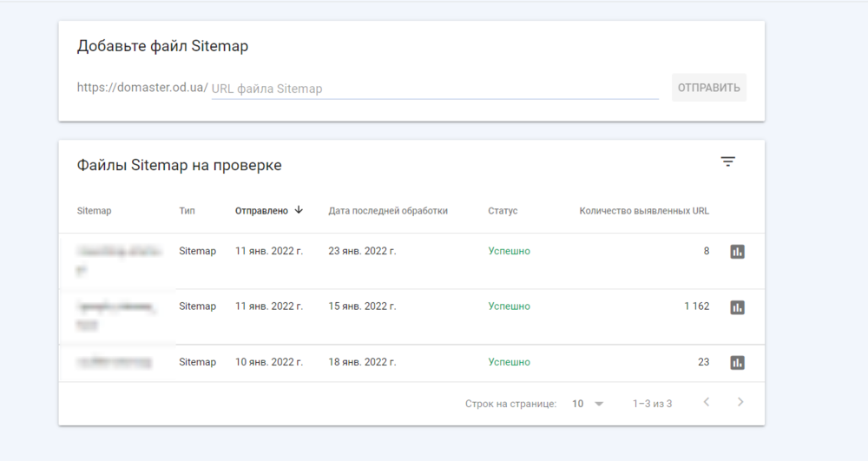
Task: Click the Sitemap column header
Action: (x=94, y=211)
